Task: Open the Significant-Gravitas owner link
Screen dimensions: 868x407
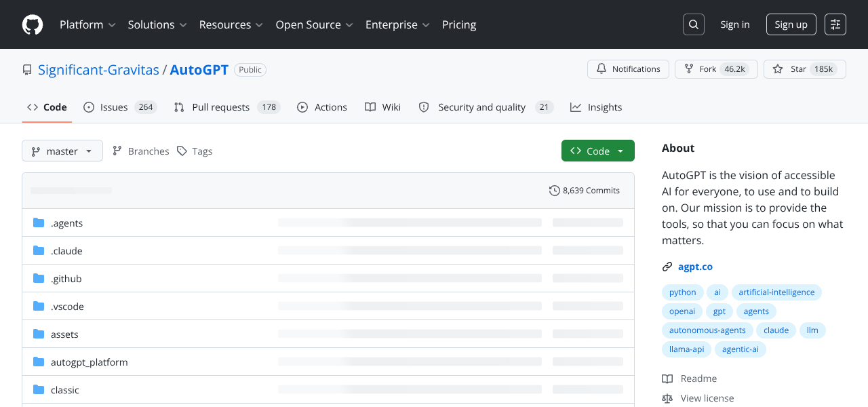Action: coord(98,70)
